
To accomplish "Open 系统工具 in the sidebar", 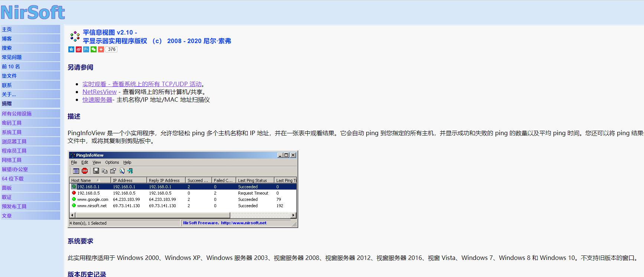I will pos(30,132).
